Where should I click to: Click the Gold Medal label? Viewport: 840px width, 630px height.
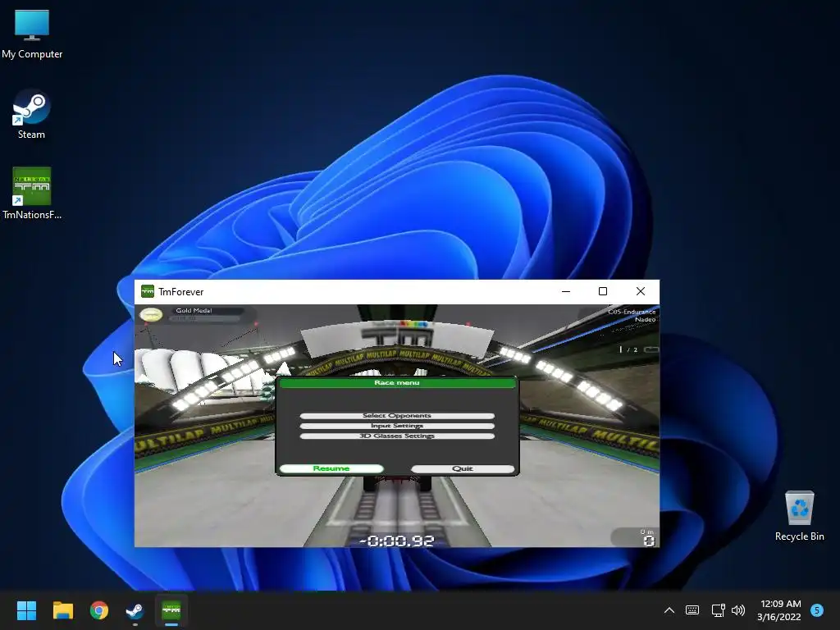click(x=194, y=311)
